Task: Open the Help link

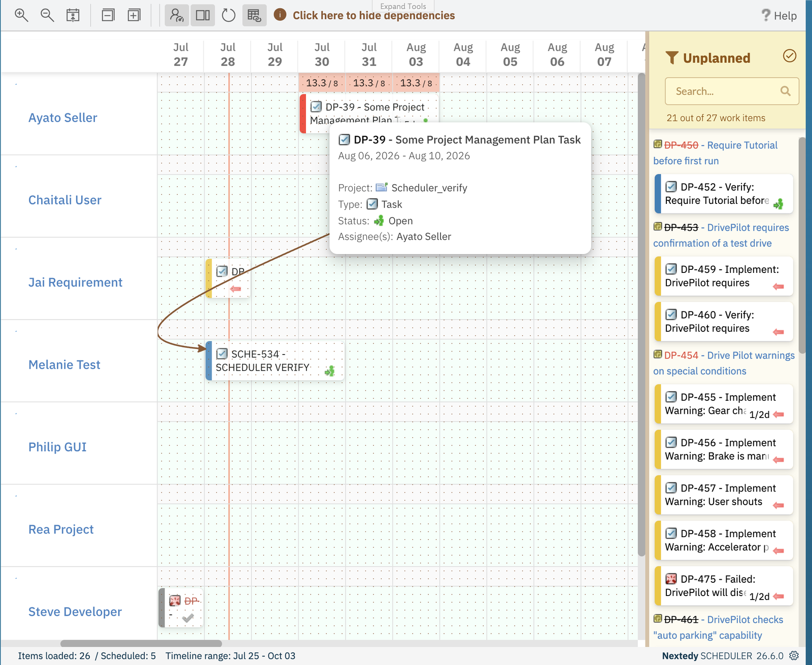Action: pos(779,16)
